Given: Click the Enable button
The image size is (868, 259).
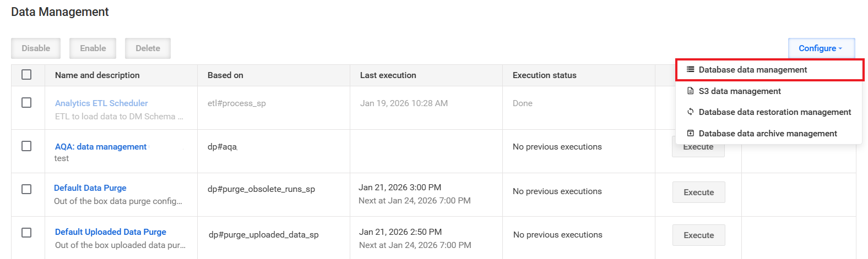Looking at the screenshot, I should (93, 48).
